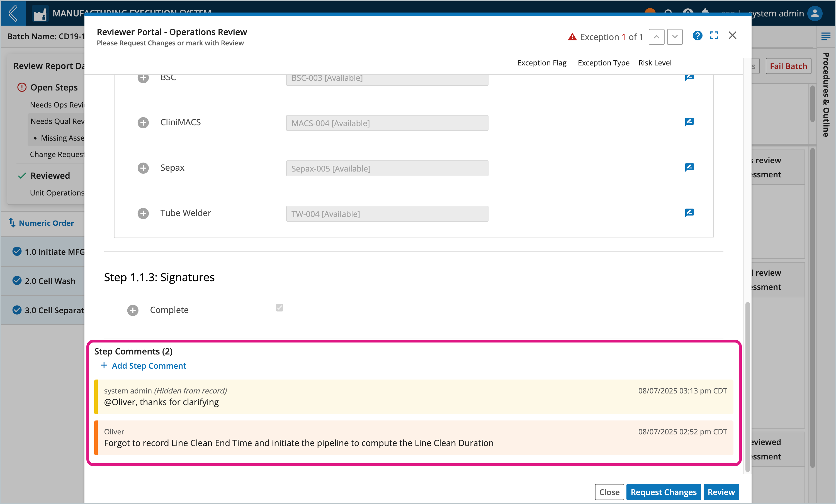Open the comment icon for the Sepax row
The image size is (836, 504).
pos(689,167)
